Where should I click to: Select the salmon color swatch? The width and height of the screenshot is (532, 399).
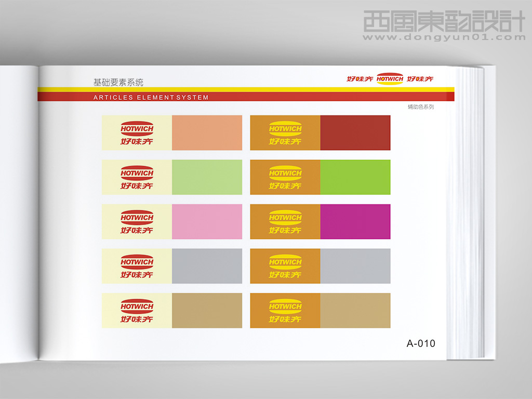(x=207, y=132)
